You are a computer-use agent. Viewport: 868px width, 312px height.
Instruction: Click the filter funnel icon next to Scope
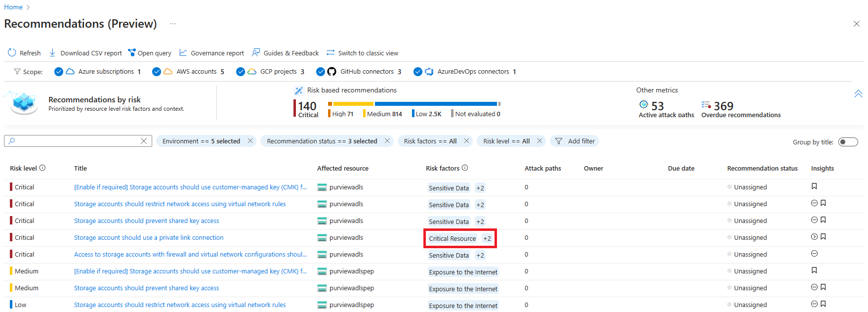pyautogui.click(x=17, y=72)
